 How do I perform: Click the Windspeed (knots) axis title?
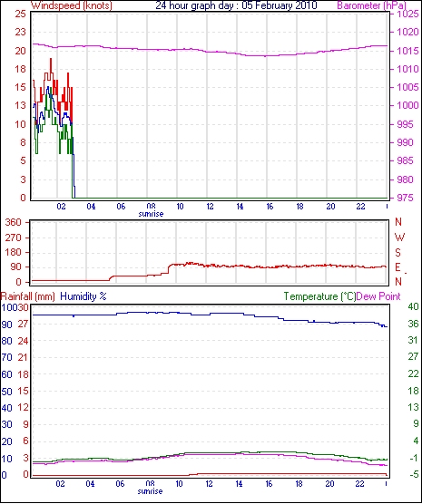point(72,5)
